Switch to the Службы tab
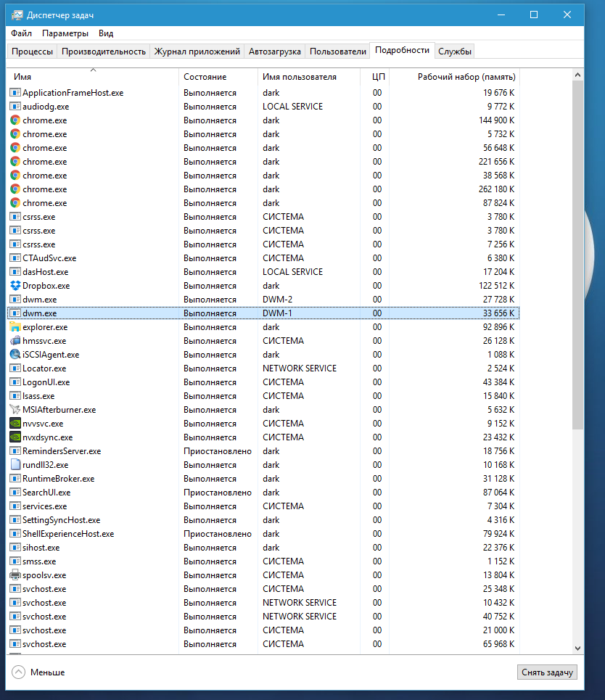The height and width of the screenshot is (700, 605). [455, 52]
